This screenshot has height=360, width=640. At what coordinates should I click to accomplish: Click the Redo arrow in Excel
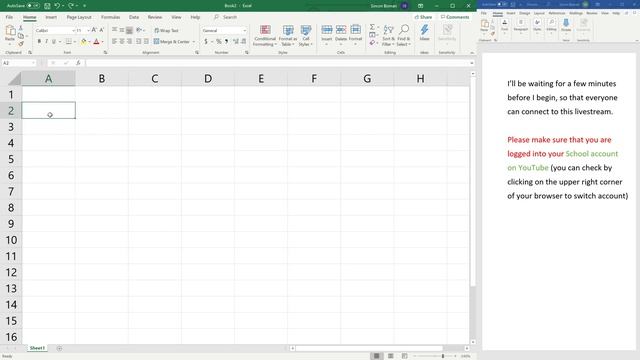click(71, 6)
